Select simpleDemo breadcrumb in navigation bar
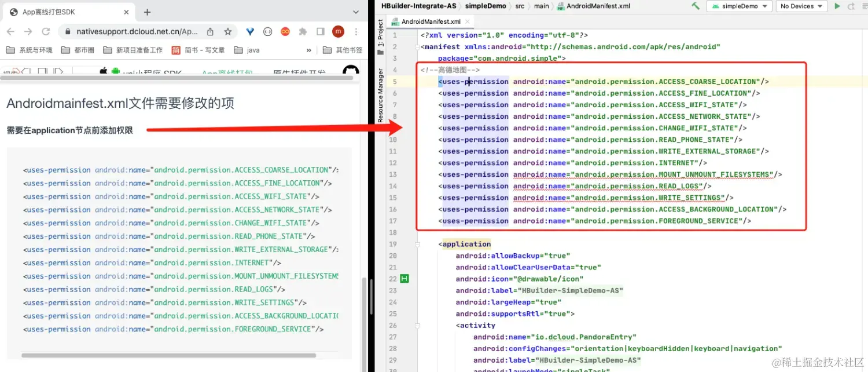The width and height of the screenshot is (868, 372). tap(487, 6)
